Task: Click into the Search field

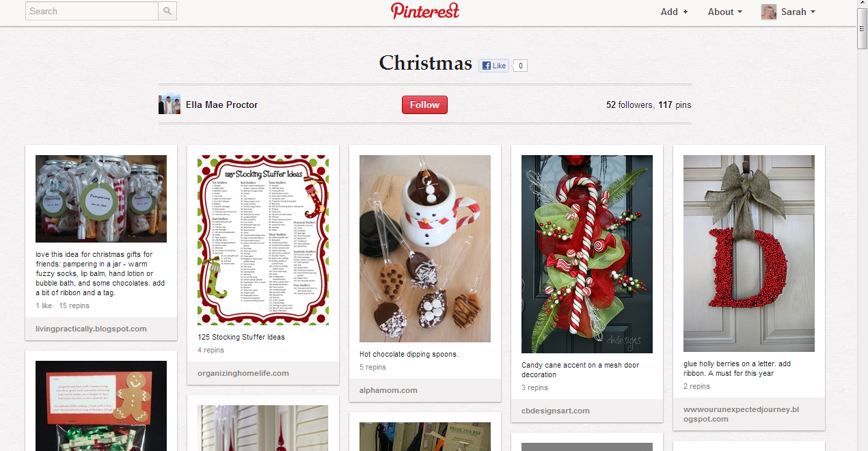Action: tap(92, 11)
